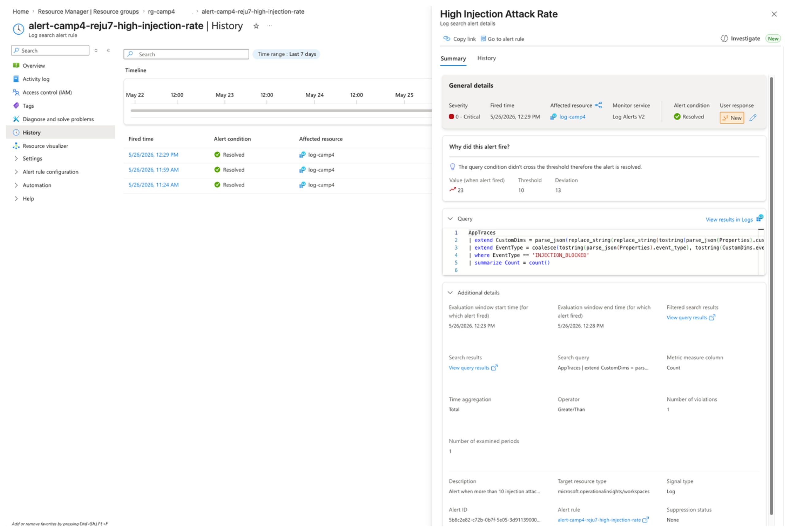Screen dimensions: 790x532
Task: Open Resource visualizer
Action: click(x=45, y=146)
